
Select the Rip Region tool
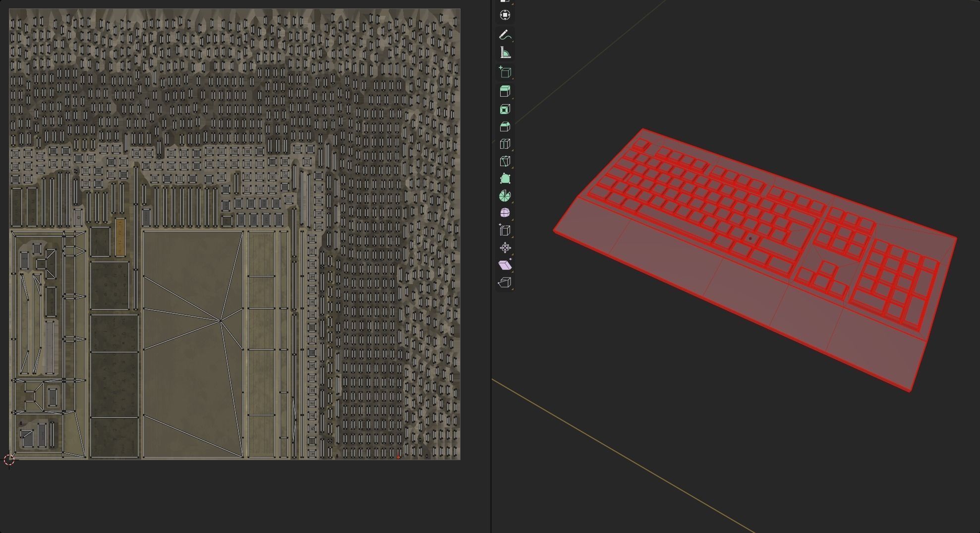[x=505, y=283]
